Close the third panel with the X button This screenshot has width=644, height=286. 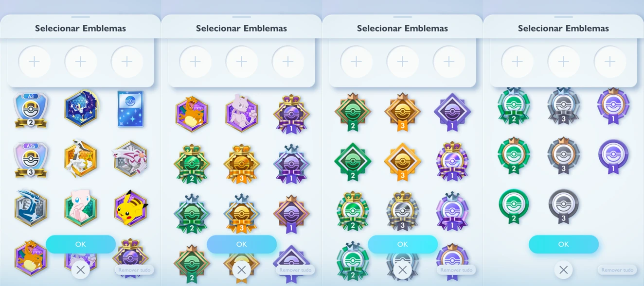tap(402, 270)
